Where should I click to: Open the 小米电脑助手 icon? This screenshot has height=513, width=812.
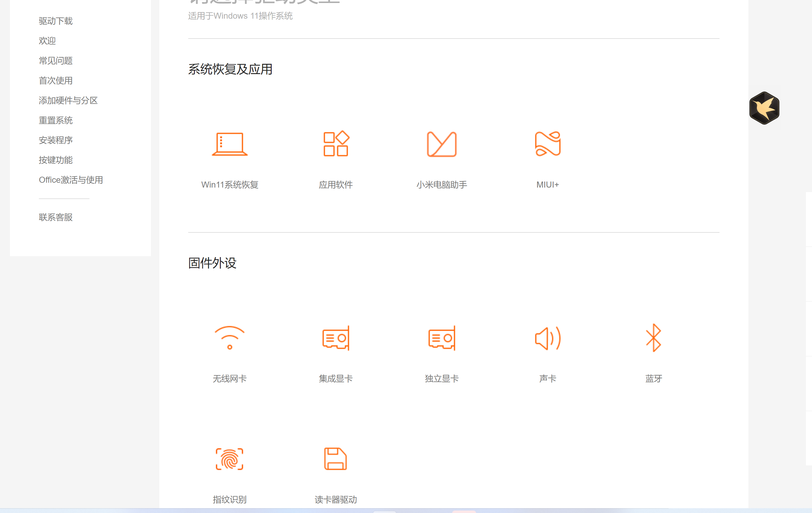pos(442,144)
